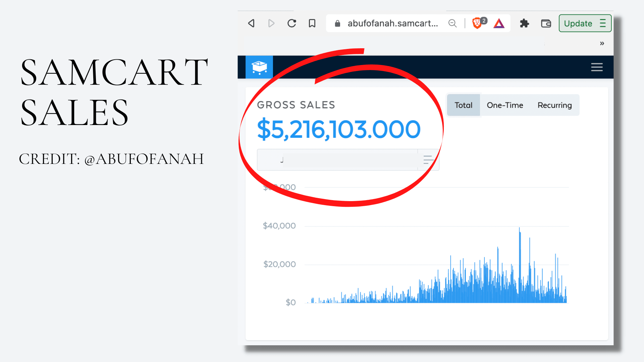644x362 pixels.
Task: Click the $40,000 axis label
Action: (279, 226)
